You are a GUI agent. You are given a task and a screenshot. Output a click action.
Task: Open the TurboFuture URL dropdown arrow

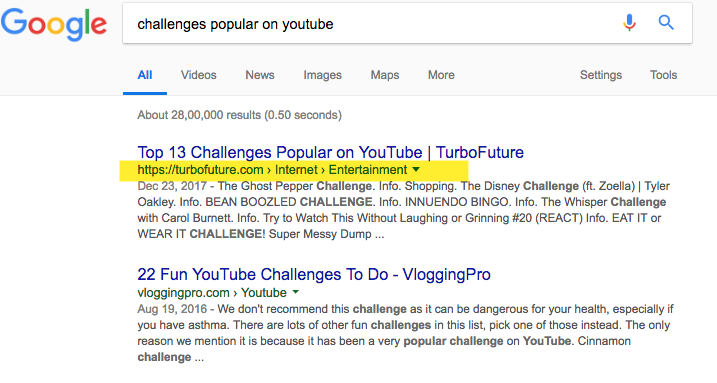[x=416, y=170]
